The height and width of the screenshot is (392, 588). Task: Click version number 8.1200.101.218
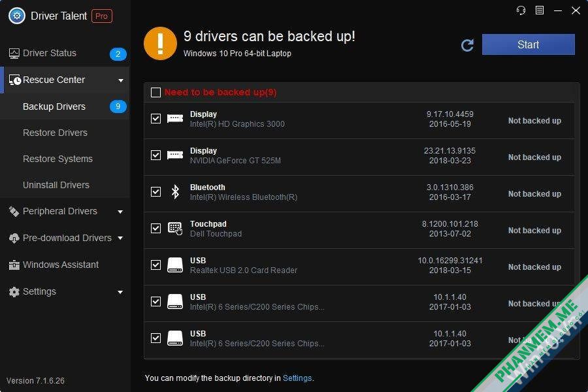pyautogui.click(x=450, y=224)
